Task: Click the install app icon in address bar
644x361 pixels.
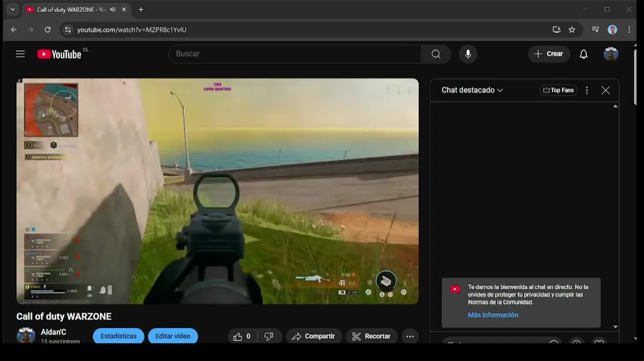Action: click(556, 30)
